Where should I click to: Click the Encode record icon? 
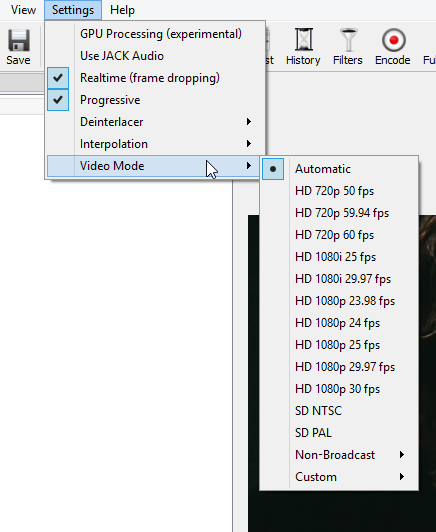[394, 40]
